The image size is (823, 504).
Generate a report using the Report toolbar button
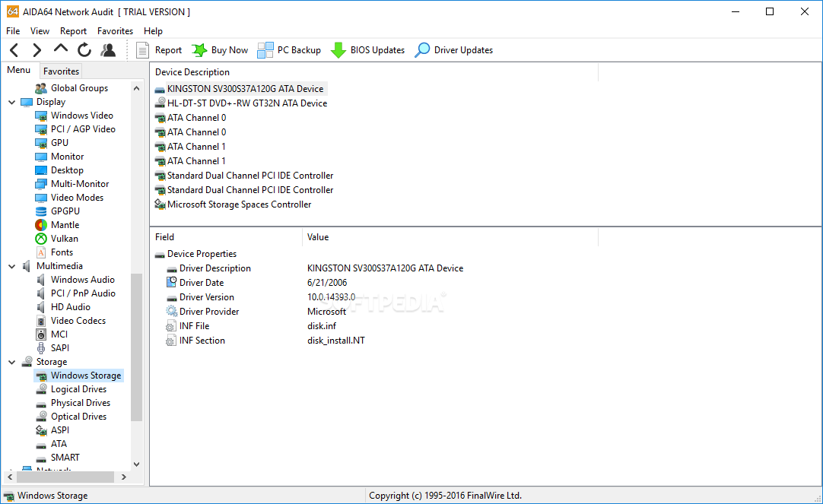point(158,50)
